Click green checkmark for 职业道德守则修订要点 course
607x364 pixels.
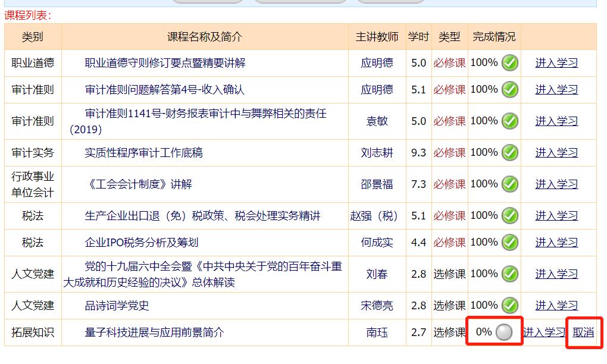coord(510,62)
